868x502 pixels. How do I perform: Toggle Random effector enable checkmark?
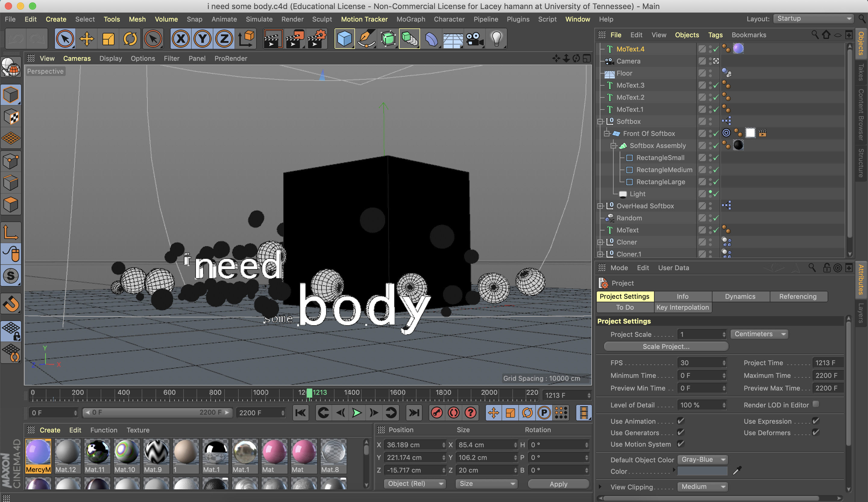716,218
